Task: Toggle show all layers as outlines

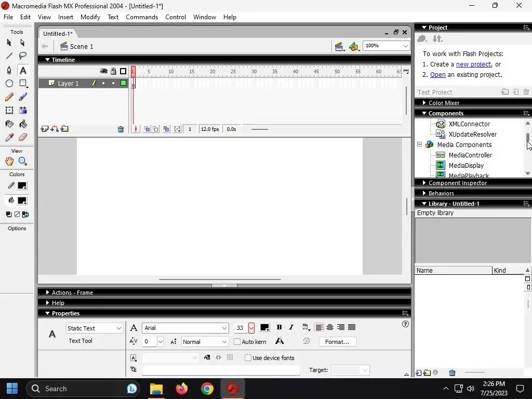Action: [x=123, y=71]
